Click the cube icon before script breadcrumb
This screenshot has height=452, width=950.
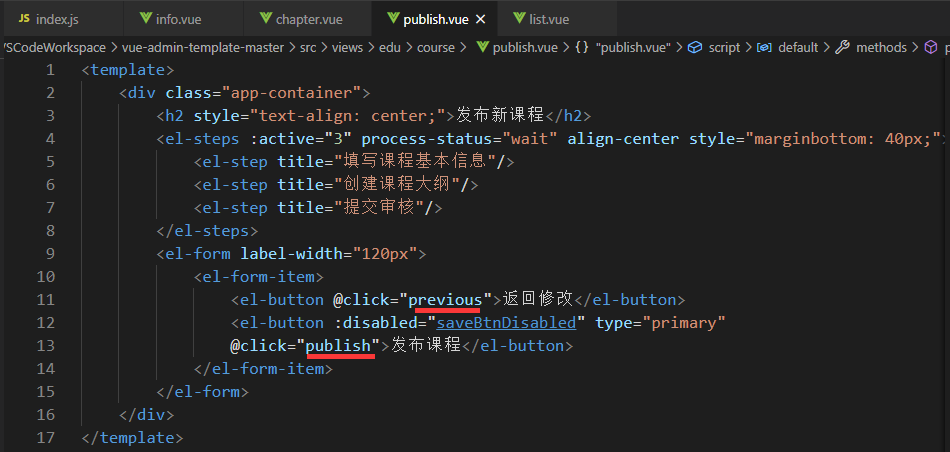696,47
